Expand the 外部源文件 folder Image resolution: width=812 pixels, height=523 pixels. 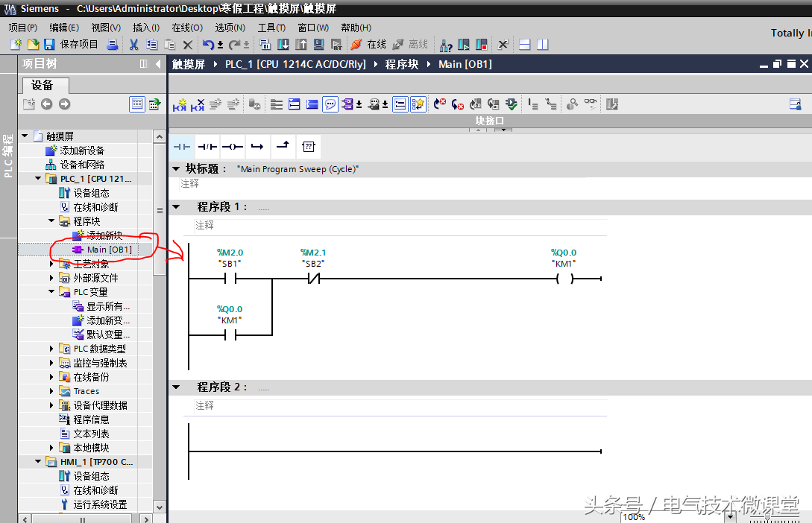pyautogui.click(x=51, y=278)
